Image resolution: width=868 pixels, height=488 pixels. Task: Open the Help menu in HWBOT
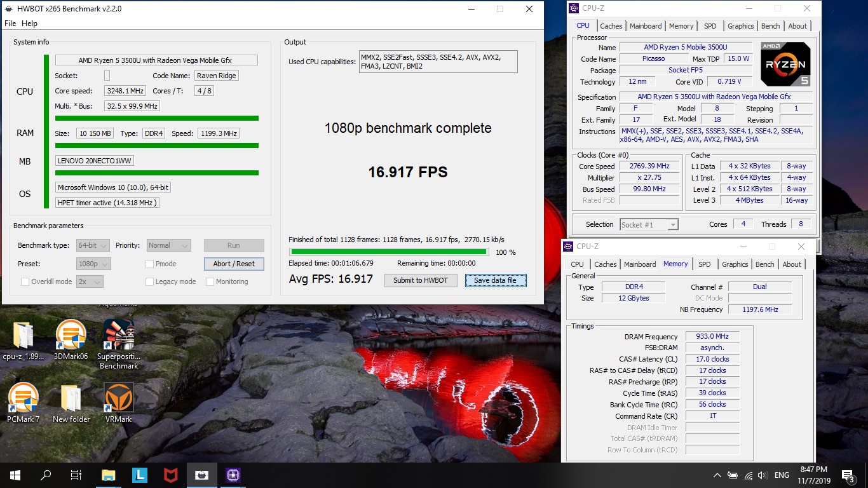coord(29,24)
